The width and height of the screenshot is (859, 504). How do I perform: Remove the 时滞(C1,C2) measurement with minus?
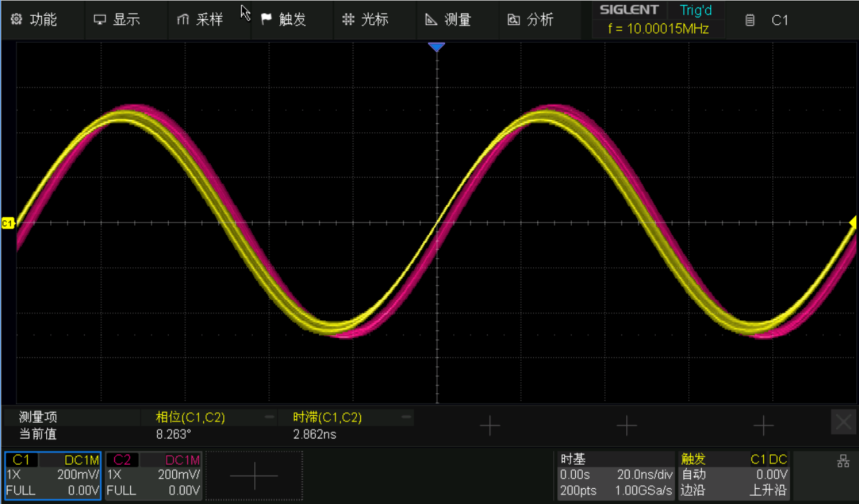click(x=406, y=417)
